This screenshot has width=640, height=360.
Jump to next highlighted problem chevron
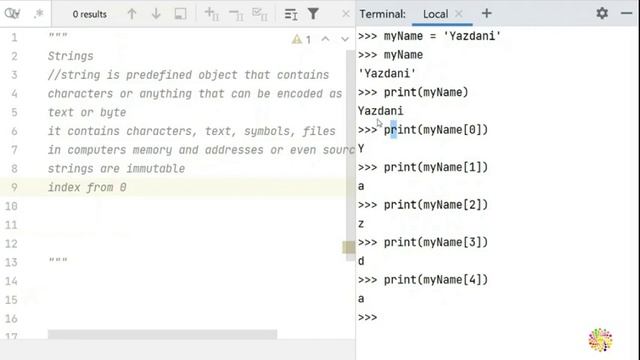pos(345,39)
